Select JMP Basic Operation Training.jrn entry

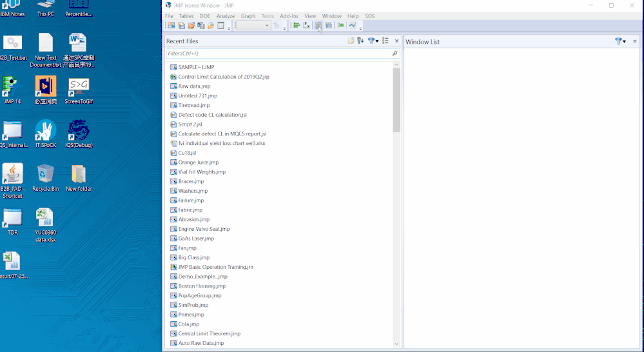click(212, 267)
